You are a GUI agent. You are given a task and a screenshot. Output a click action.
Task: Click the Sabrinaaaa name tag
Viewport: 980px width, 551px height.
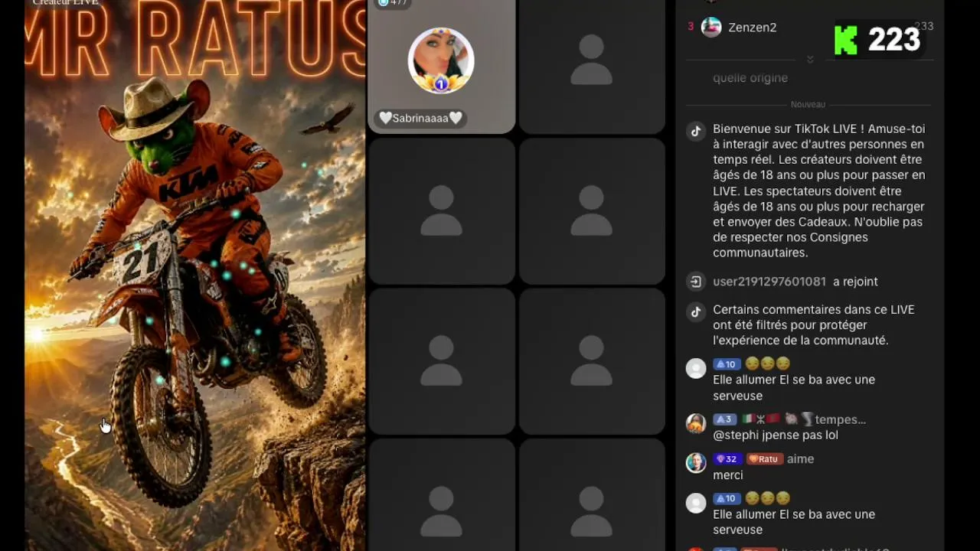(x=421, y=118)
